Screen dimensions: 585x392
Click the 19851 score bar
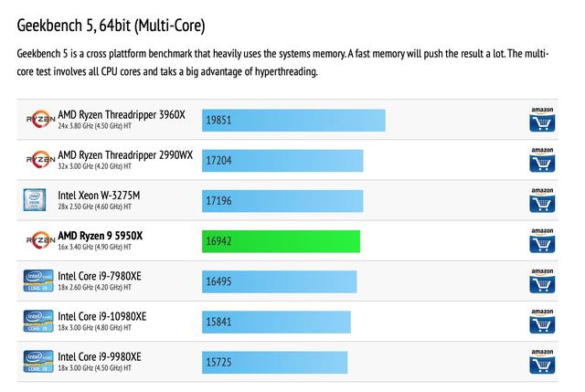(x=293, y=121)
